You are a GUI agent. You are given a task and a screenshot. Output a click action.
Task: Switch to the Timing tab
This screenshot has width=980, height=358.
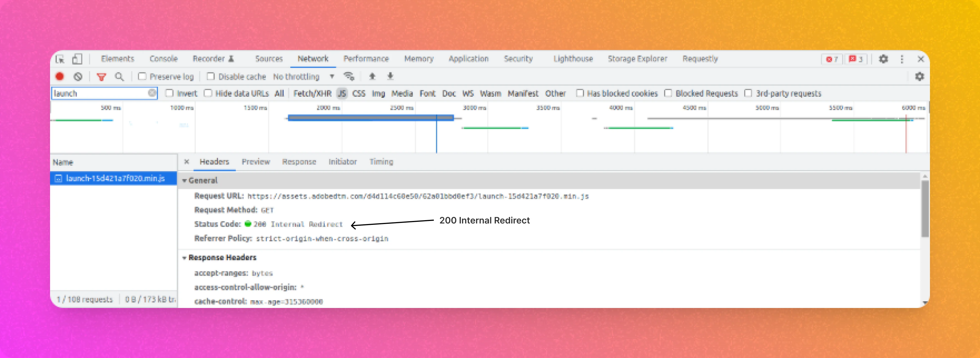click(381, 162)
